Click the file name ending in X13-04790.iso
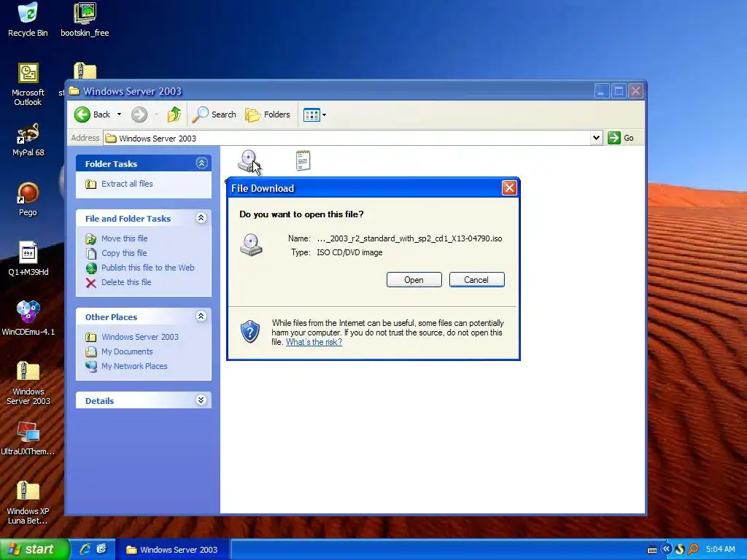 409,238
